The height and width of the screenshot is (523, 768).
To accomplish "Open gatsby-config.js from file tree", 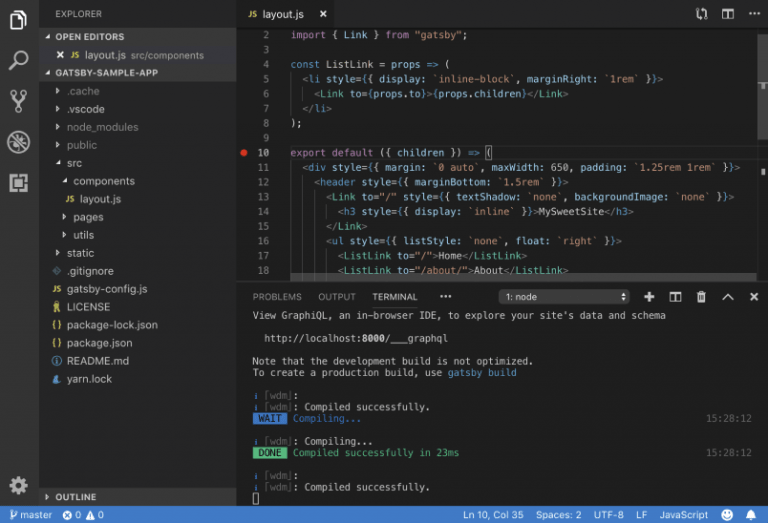I will pos(106,289).
